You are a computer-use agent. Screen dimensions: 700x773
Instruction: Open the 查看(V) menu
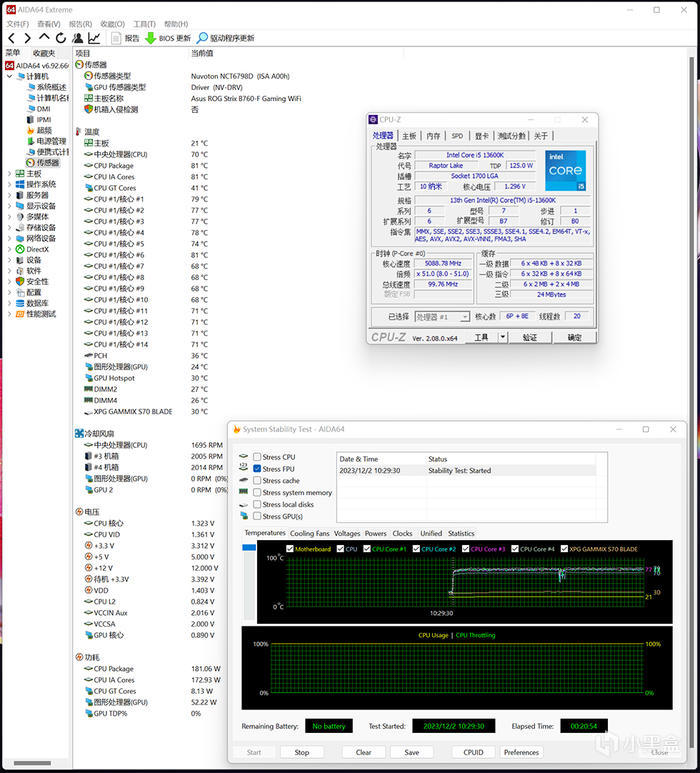pyautogui.click(x=49, y=24)
